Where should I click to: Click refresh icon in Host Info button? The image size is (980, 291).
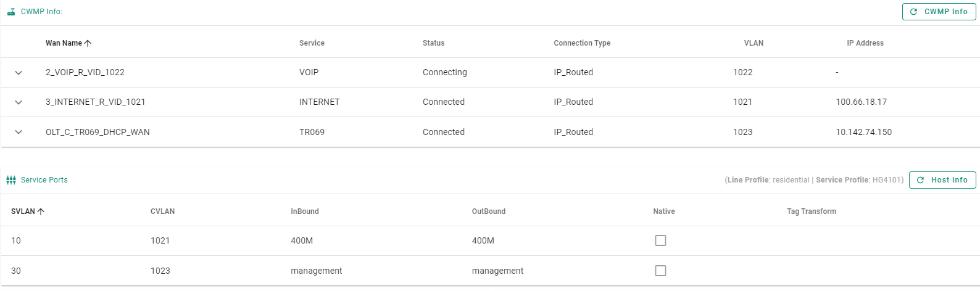[921, 180]
